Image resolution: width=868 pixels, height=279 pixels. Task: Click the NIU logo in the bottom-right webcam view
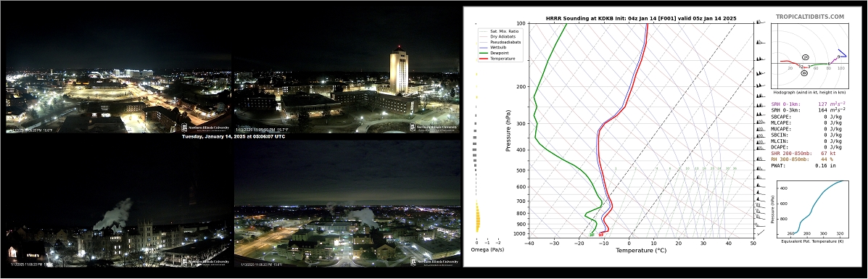tap(435, 262)
